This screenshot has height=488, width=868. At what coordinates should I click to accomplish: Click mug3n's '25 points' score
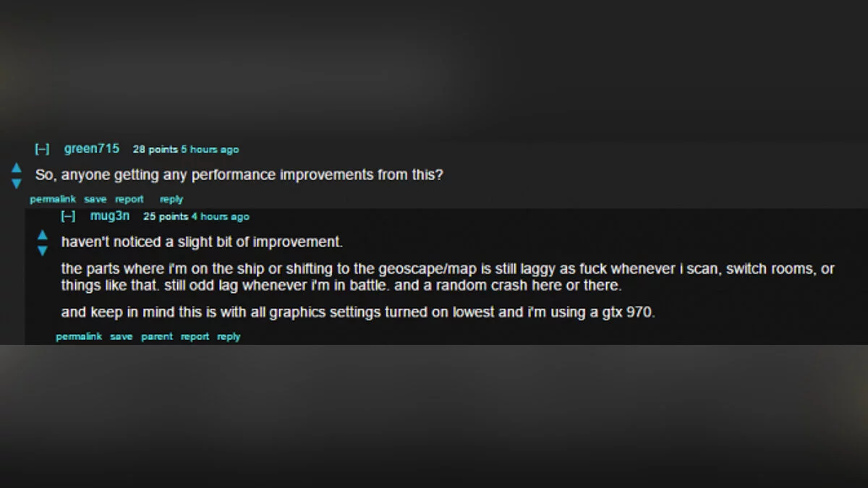point(166,216)
